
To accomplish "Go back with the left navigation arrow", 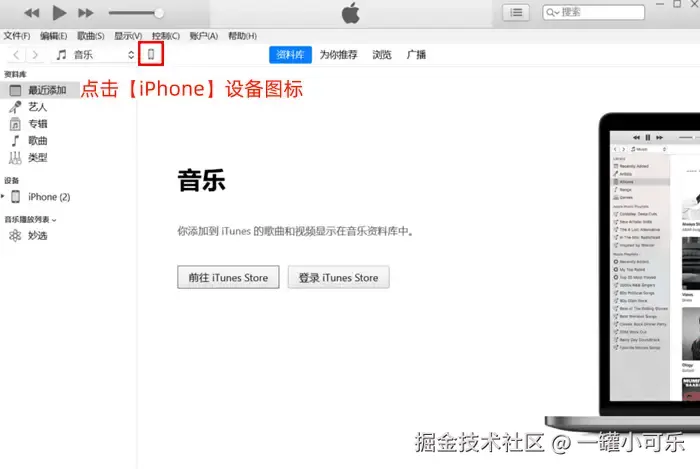I will click(17, 55).
